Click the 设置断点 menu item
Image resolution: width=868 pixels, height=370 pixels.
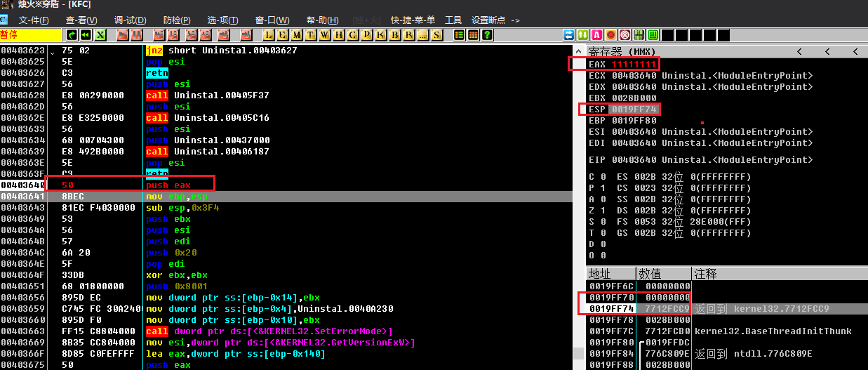tap(495, 20)
